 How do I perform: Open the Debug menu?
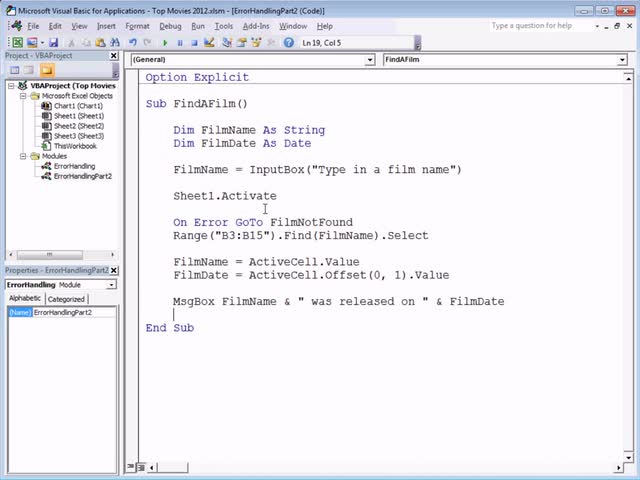[x=170, y=26]
